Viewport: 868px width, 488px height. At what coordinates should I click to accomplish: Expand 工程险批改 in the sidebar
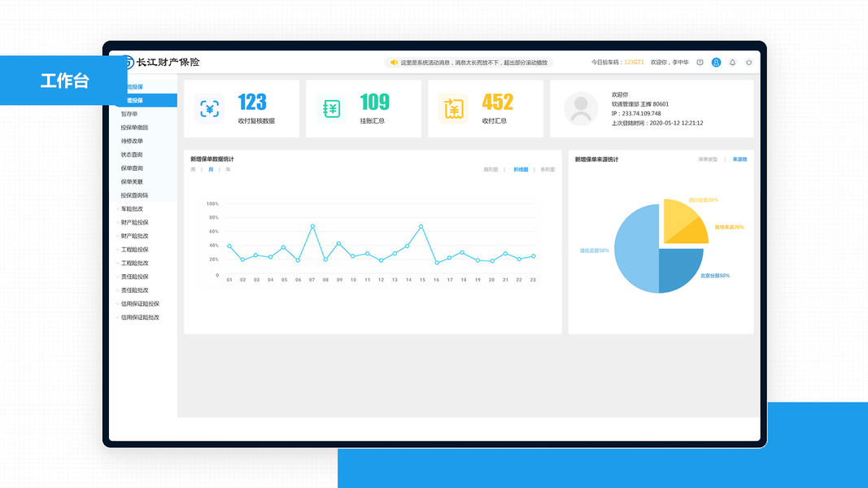pyautogui.click(x=134, y=263)
